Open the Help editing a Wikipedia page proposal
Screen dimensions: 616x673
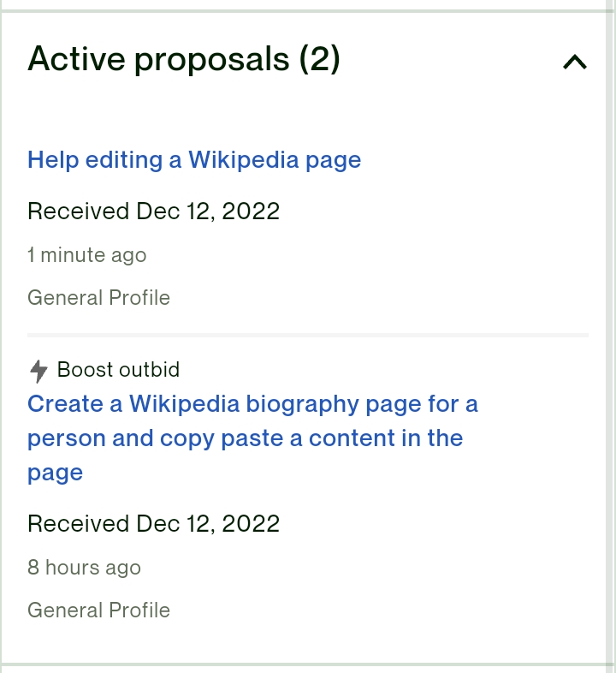click(x=194, y=160)
